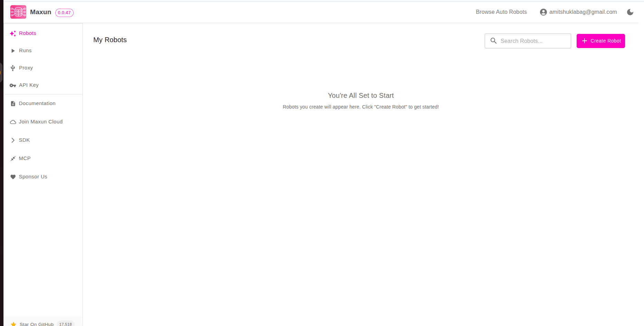Click Star On GitHub link
Image resolution: width=644 pixels, height=326 pixels.
coord(37,324)
